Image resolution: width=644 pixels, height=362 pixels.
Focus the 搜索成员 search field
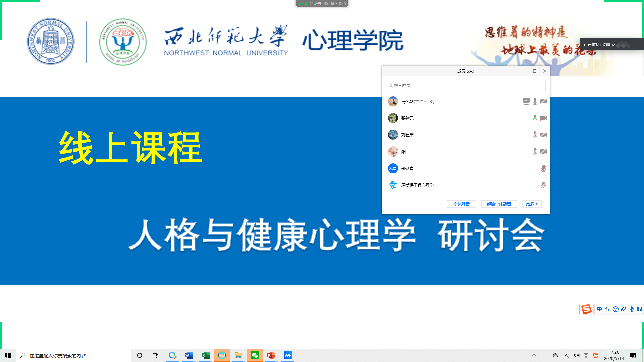(466, 86)
